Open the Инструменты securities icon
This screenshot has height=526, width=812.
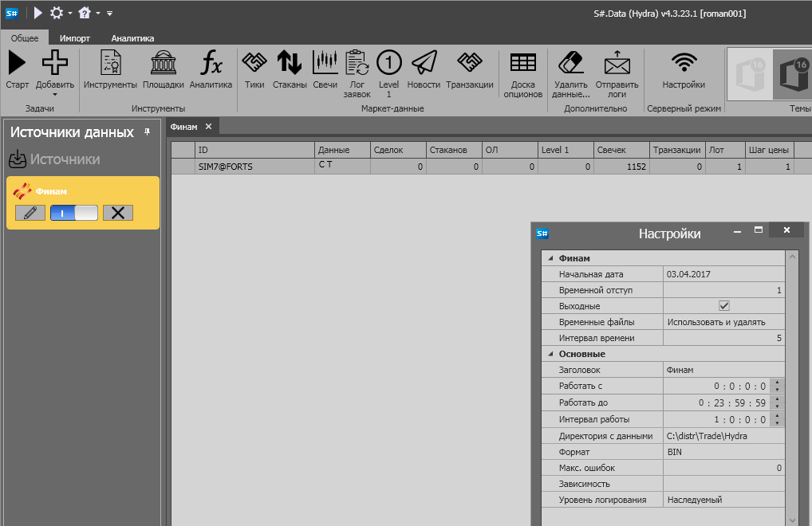coord(110,63)
